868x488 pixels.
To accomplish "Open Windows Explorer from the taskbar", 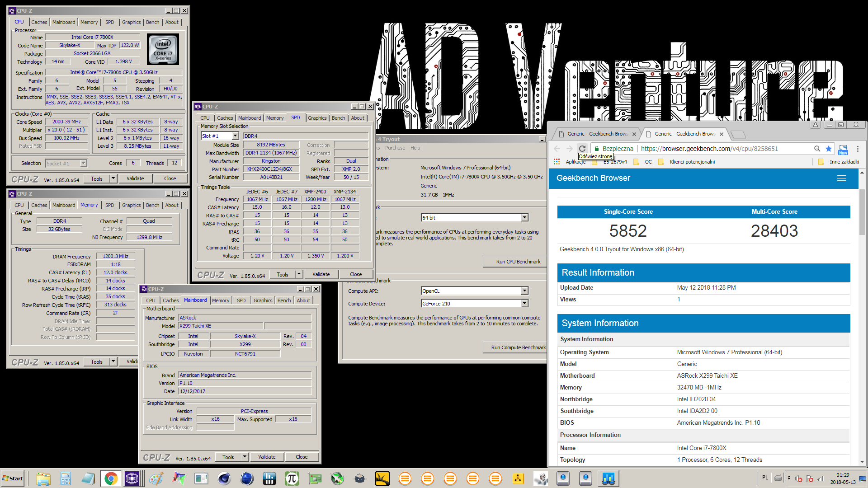I will [43, 478].
